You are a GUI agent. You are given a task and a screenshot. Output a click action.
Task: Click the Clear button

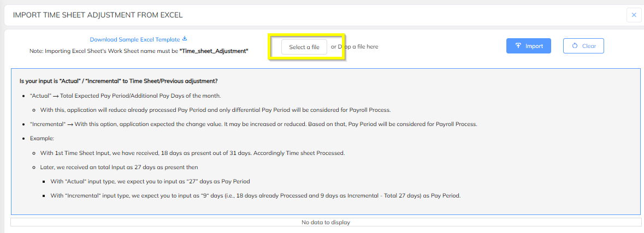tap(583, 46)
